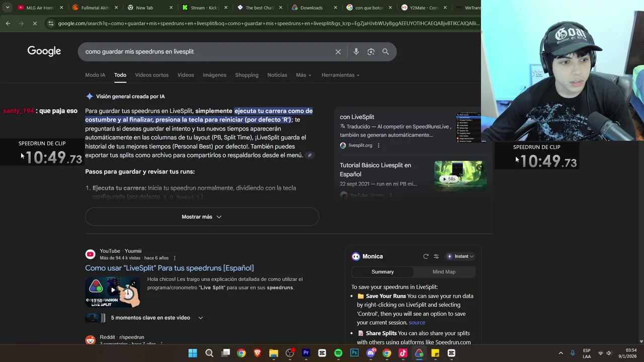Open the Noticias search tab
Viewport: 644px width, 362px height.
[x=277, y=75]
